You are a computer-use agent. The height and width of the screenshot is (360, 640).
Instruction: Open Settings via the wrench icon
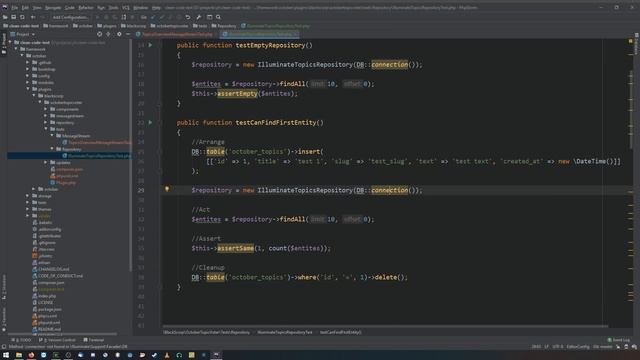(198, 17)
